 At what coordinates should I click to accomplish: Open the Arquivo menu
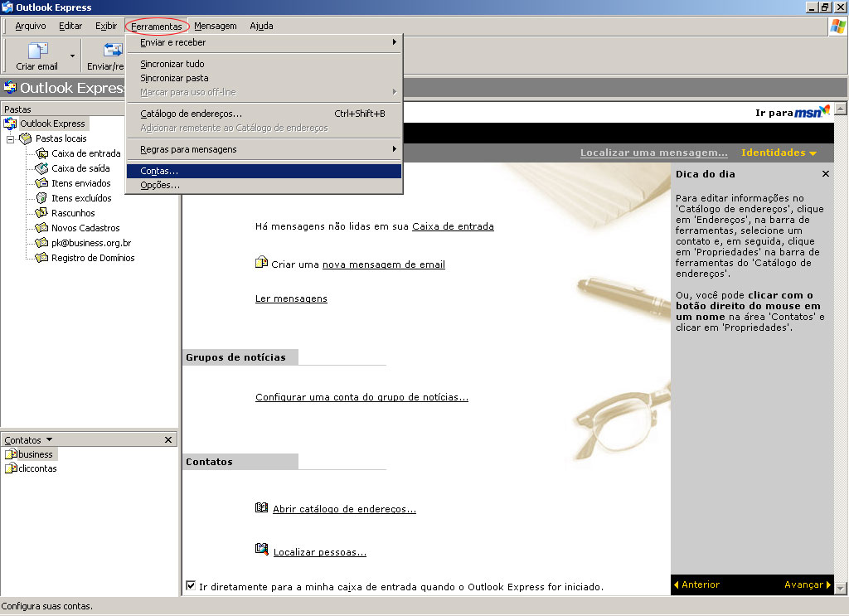31,26
